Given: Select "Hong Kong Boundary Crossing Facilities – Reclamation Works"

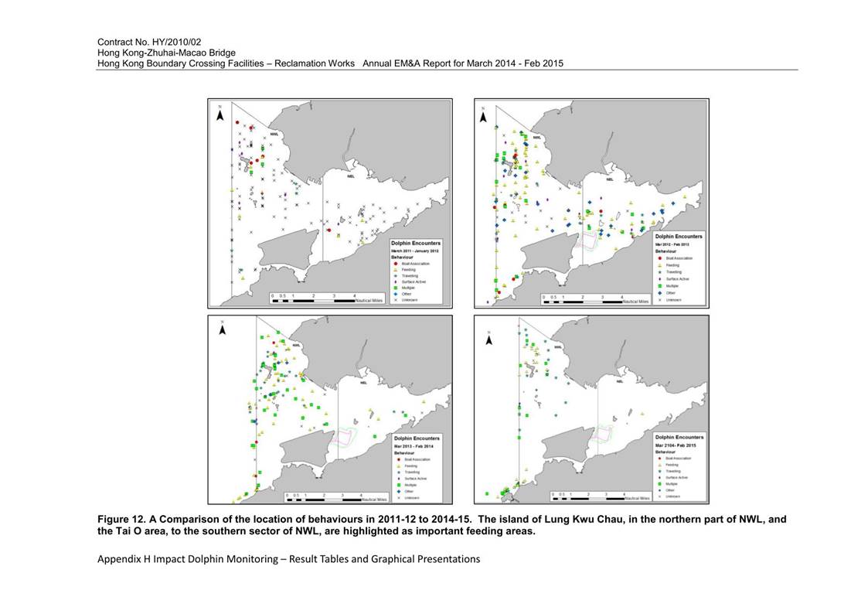Looking at the screenshot, I should pyautogui.click(x=226, y=63).
